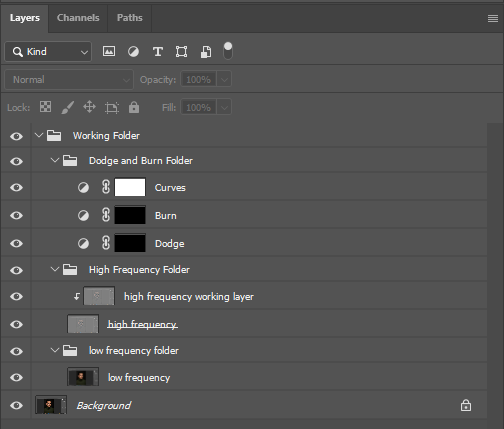Select the black Burn layer mask

[130, 215]
